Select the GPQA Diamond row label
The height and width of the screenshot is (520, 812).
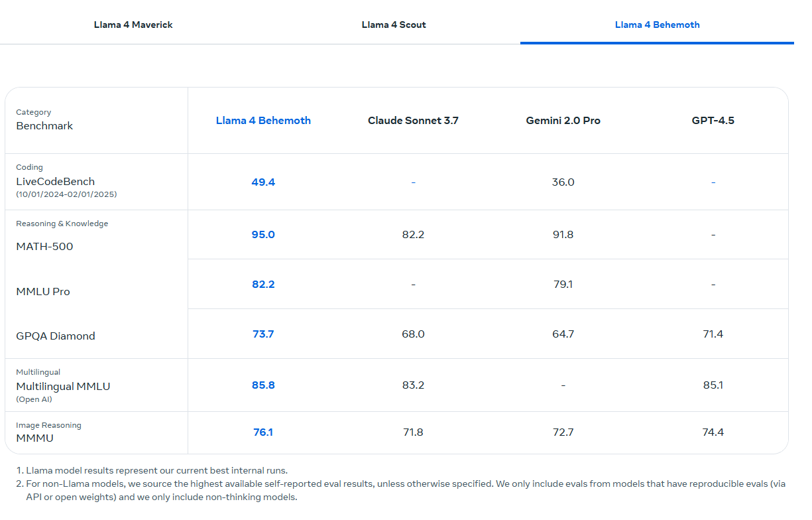coord(56,336)
